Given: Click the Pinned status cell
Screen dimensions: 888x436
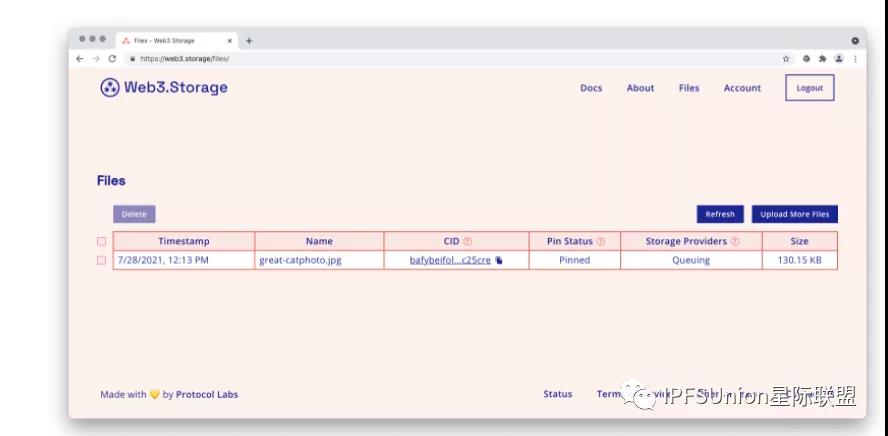Looking at the screenshot, I should [575, 260].
